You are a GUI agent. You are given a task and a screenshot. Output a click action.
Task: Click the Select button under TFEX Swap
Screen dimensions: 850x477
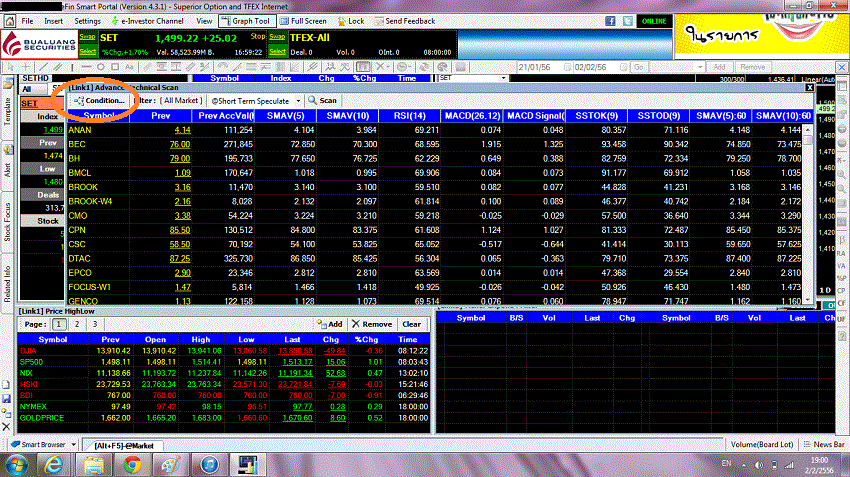[277, 51]
